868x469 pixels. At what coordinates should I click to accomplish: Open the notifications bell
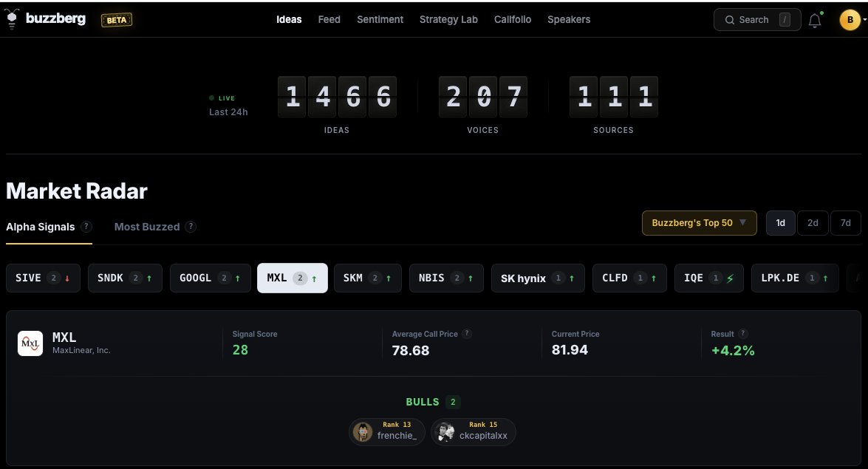point(815,20)
